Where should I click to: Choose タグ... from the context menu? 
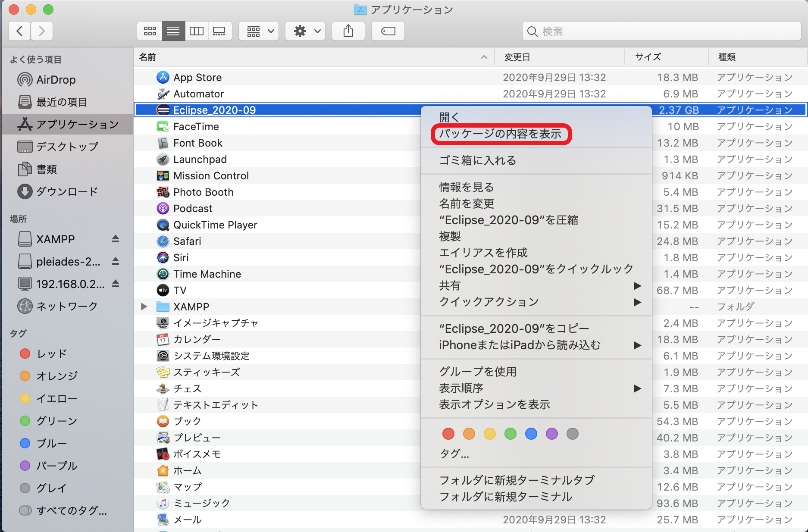tap(536, 454)
